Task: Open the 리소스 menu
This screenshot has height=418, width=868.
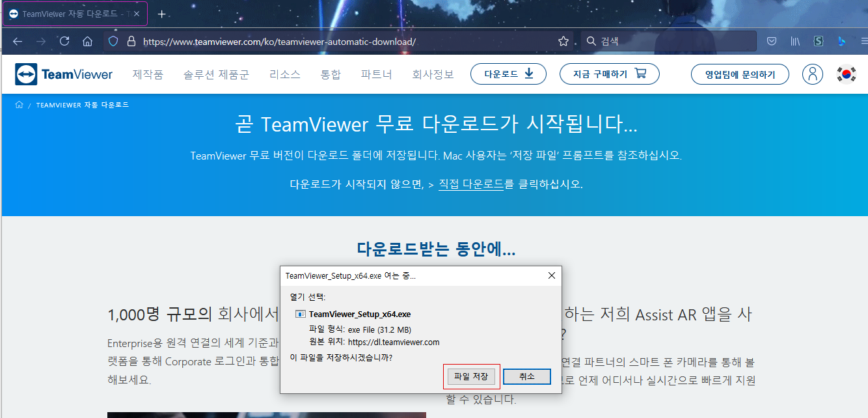Action: (285, 74)
